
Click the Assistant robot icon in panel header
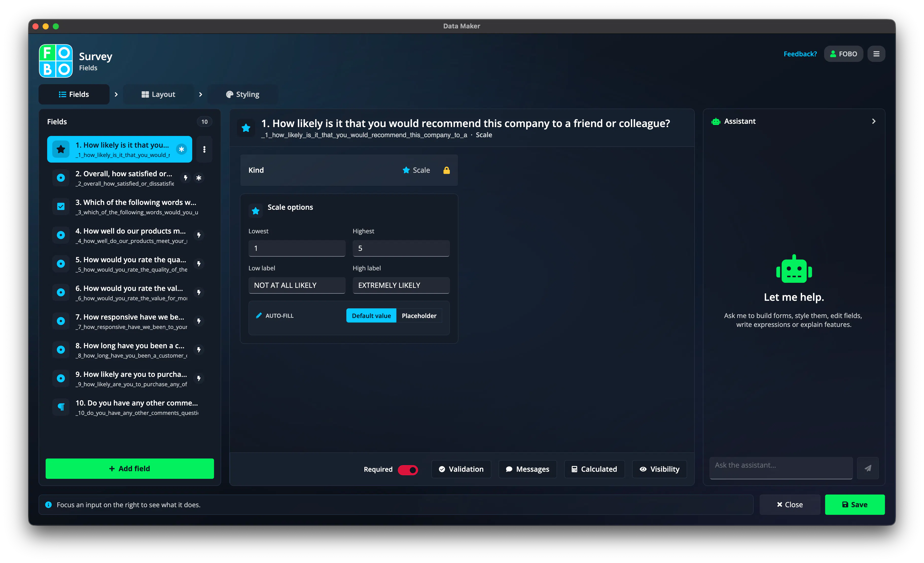(716, 121)
